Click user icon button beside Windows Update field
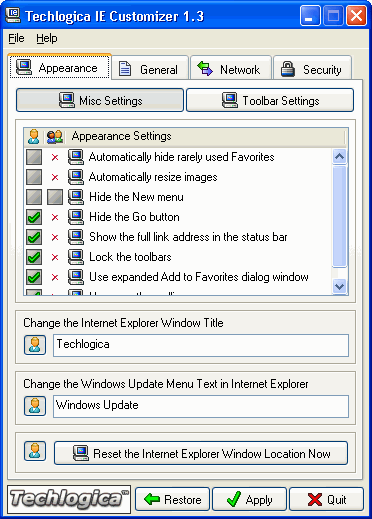Viewport: 372px width, 519px height. (x=35, y=406)
